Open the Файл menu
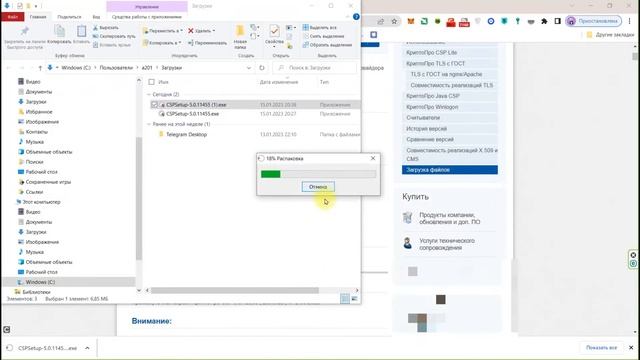640x360 pixels. pos(13,17)
